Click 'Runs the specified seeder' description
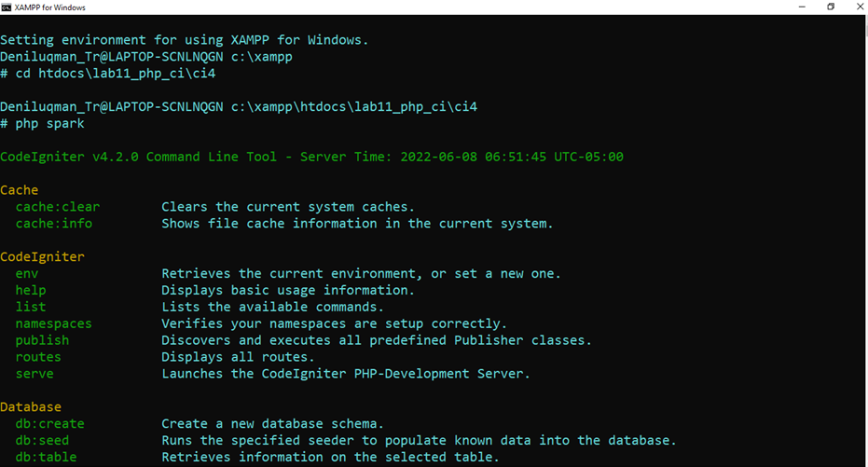The height and width of the screenshot is (467, 868). coord(419,440)
